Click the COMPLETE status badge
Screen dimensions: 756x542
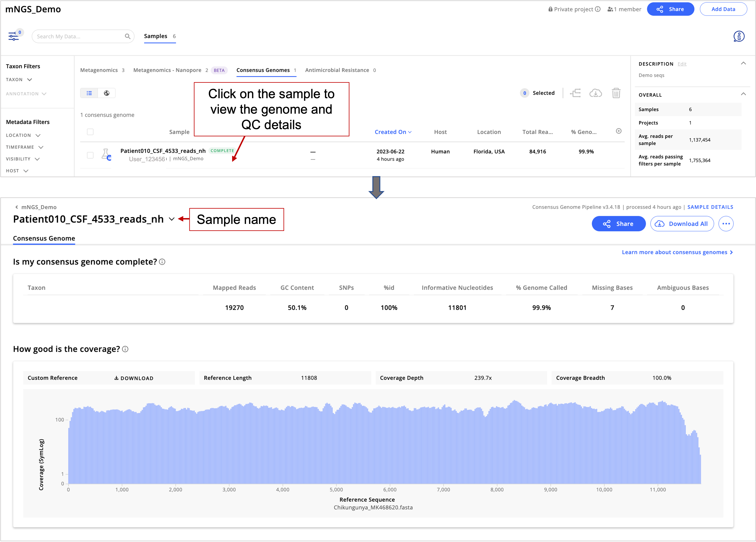pos(222,151)
